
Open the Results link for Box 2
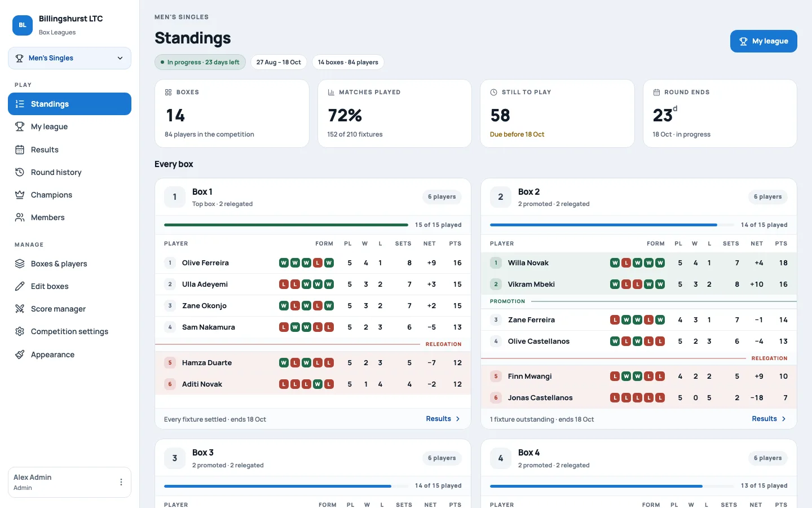(x=769, y=419)
